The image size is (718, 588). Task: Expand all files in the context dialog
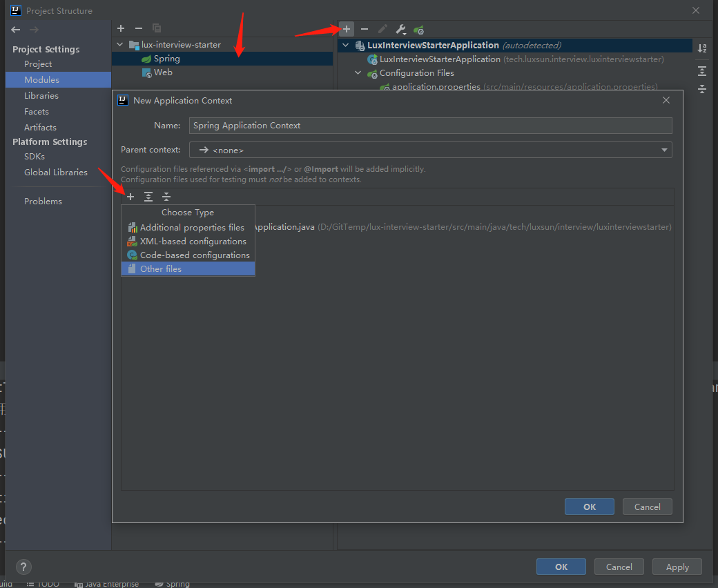pyautogui.click(x=148, y=197)
